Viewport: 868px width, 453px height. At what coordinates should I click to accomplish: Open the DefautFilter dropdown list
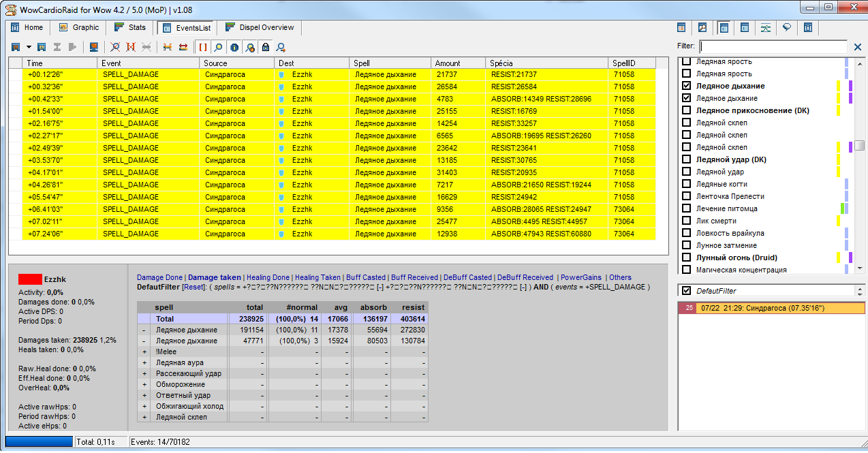(x=859, y=291)
